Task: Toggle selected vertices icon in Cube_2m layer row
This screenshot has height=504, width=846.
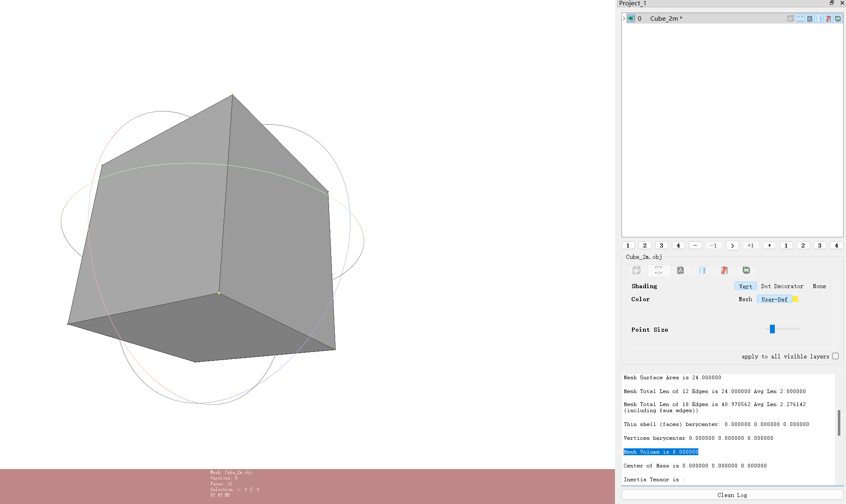Action: [x=837, y=18]
